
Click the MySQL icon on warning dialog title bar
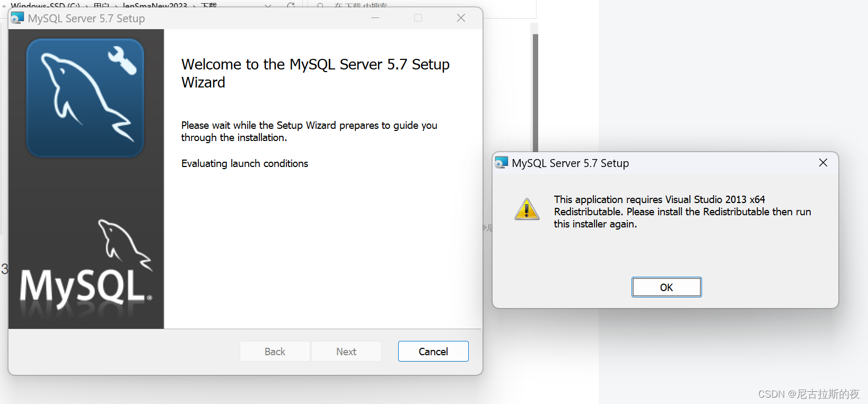(501, 163)
